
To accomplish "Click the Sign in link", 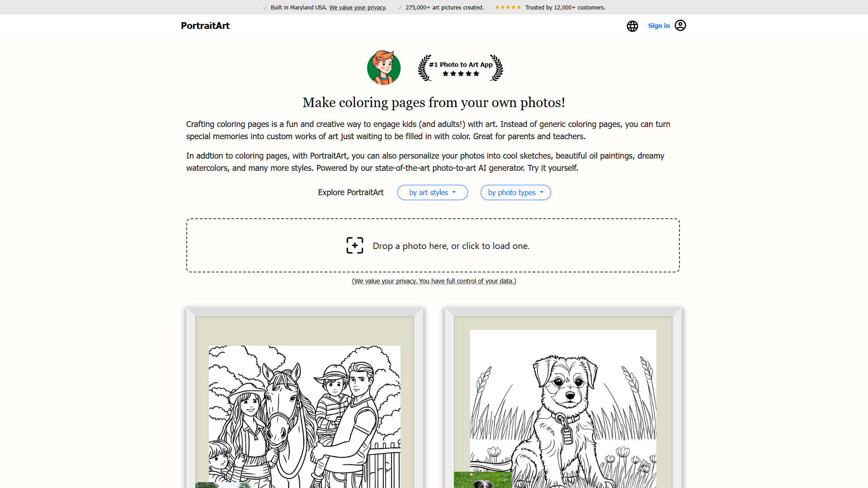I will 659,26.
